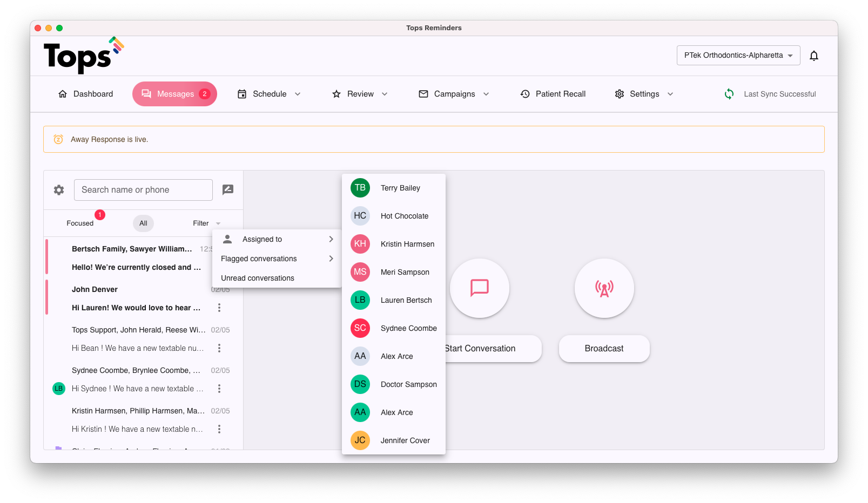This screenshot has width=868, height=503.
Task: Click the Dashboard home icon
Action: tap(63, 94)
